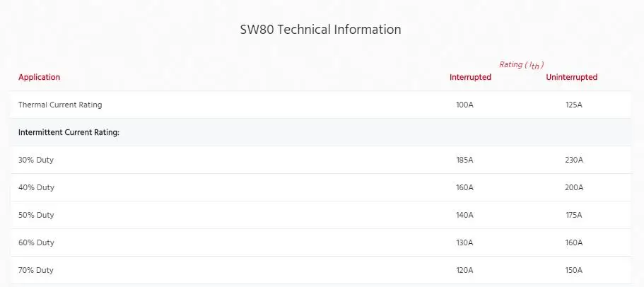The width and height of the screenshot is (644, 287).
Task: Click the SW80 Technical Information heading
Action: 321,30
